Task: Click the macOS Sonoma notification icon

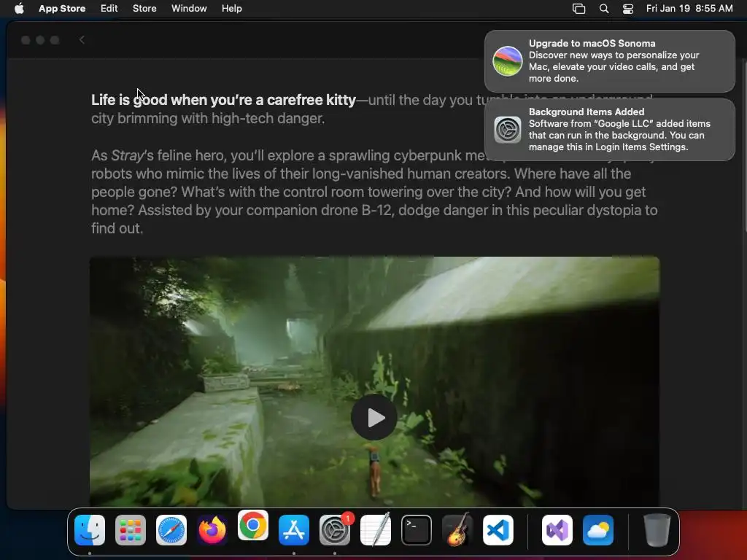Action: [x=508, y=61]
